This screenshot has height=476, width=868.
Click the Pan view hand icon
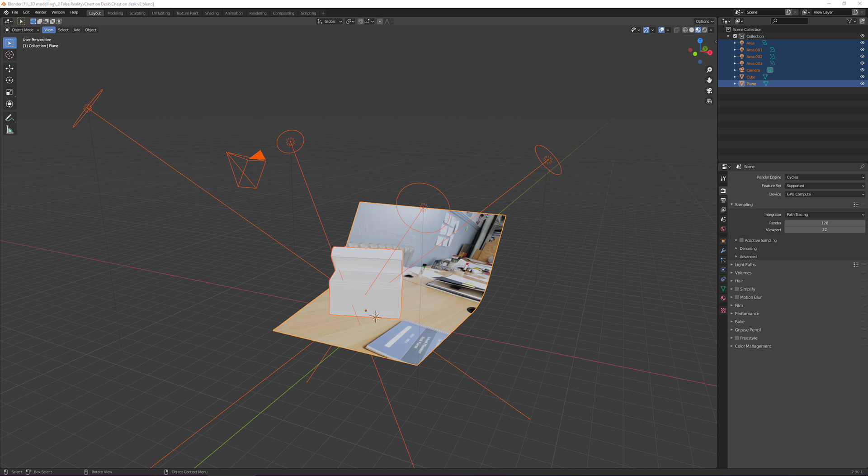click(709, 80)
